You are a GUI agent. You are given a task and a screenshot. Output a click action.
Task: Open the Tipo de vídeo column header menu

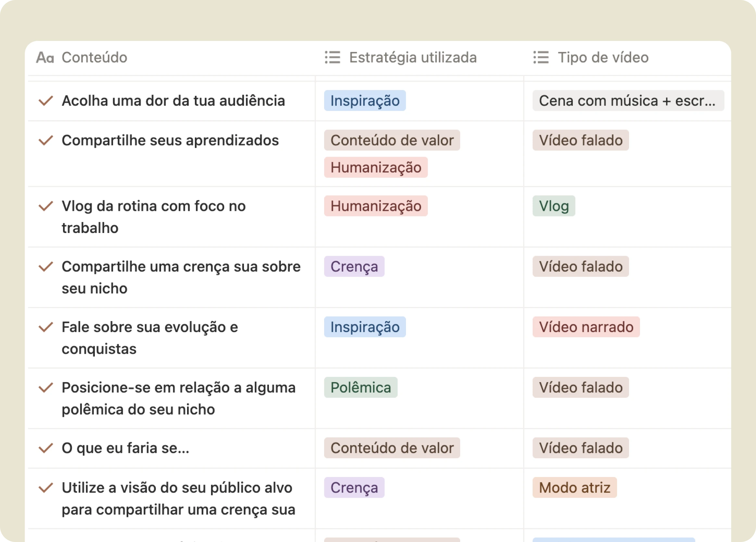point(603,58)
